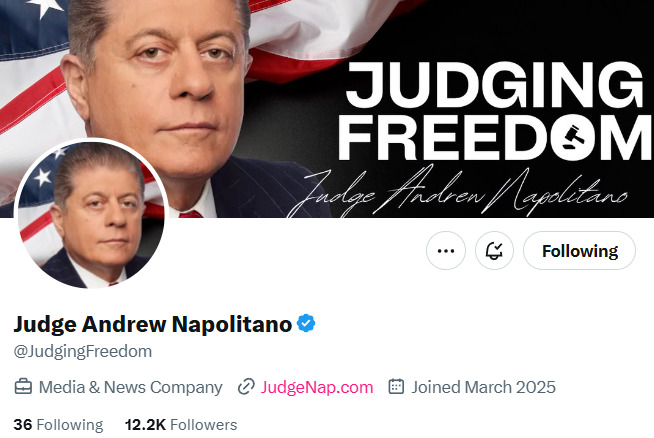The width and height of the screenshot is (654, 438).
Task: Click the Following button to unfollow
Action: point(579,251)
